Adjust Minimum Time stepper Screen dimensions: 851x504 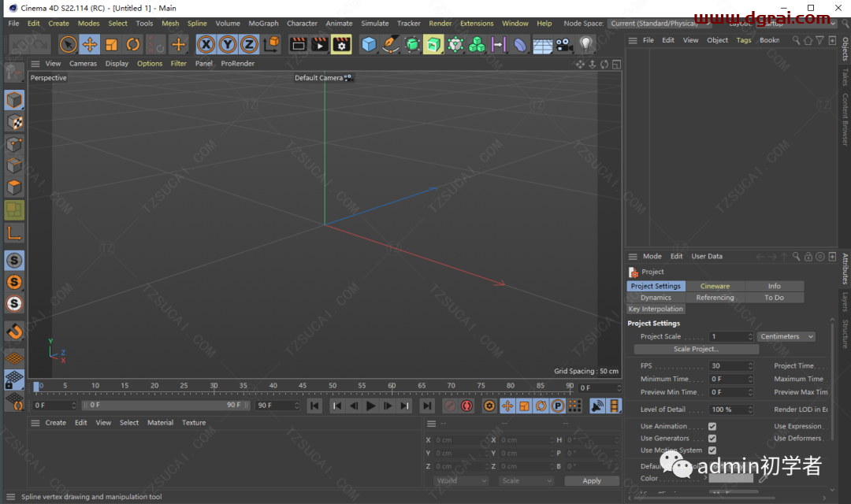(751, 379)
